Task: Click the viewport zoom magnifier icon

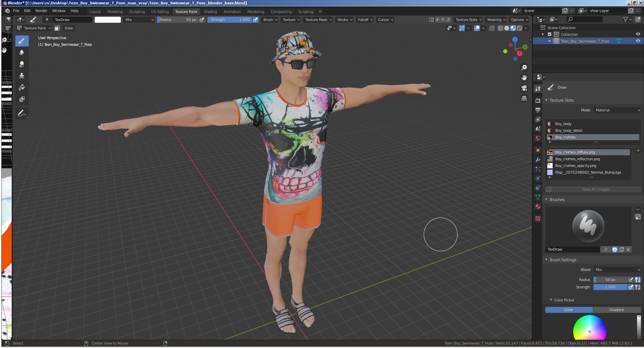Action: (x=524, y=68)
